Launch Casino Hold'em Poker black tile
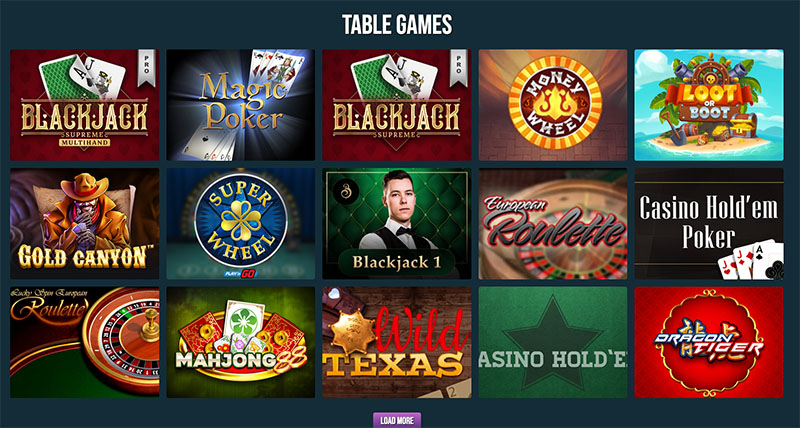Image resolution: width=800 pixels, height=428 pixels. (x=709, y=223)
